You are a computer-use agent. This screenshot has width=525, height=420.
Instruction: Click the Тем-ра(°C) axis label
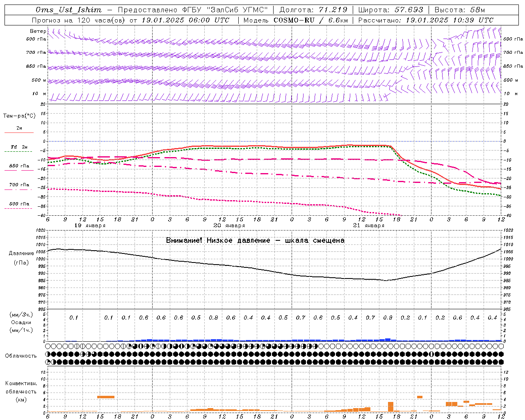coord(19,116)
